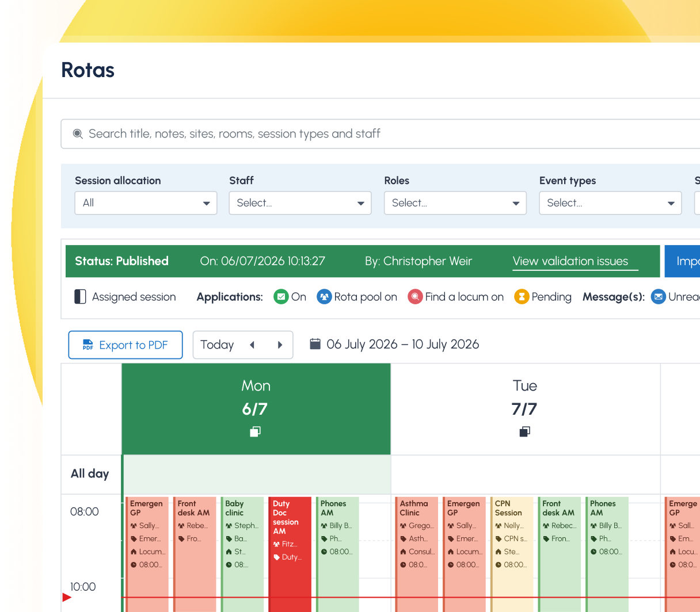This screenshot has width=700, height=612.
Task: Click copy day icon under Mon 6/7
Action: coord(256,431)
